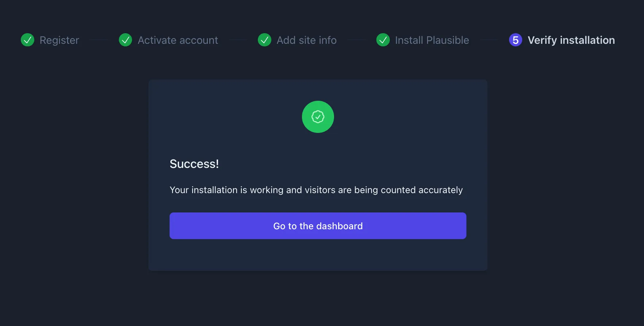Click the green checkmark beside Register
The image size is (644, 326).
27,40
